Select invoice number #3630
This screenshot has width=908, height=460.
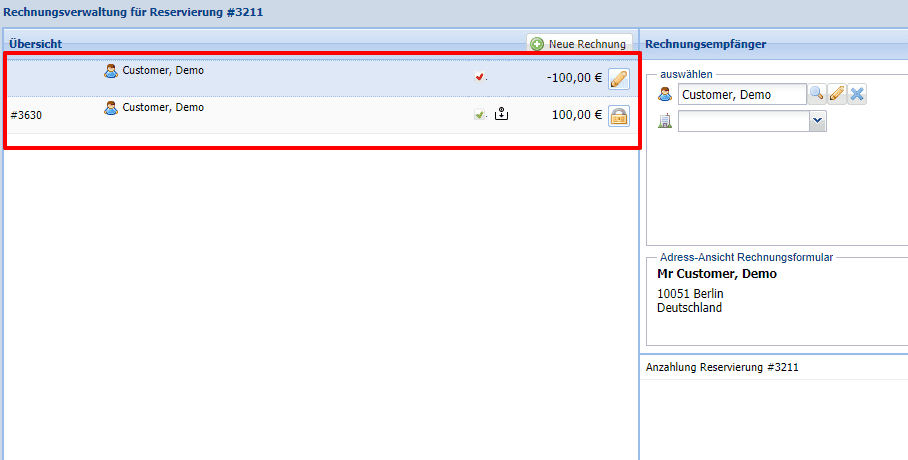(26, 115)
